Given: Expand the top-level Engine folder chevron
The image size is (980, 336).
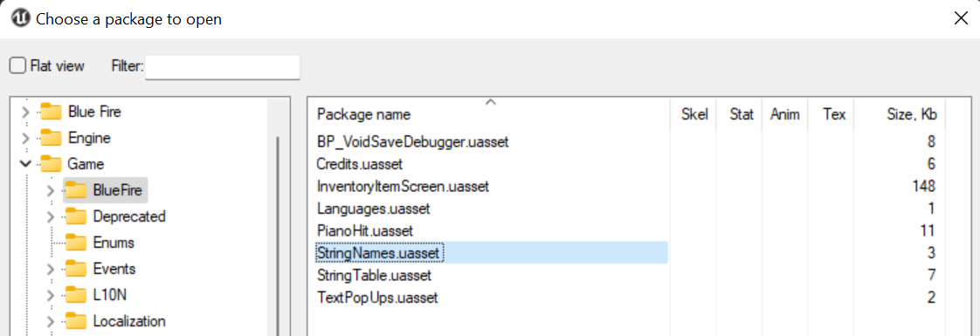Looking at the screenshot, I should [x=25, y=137].
